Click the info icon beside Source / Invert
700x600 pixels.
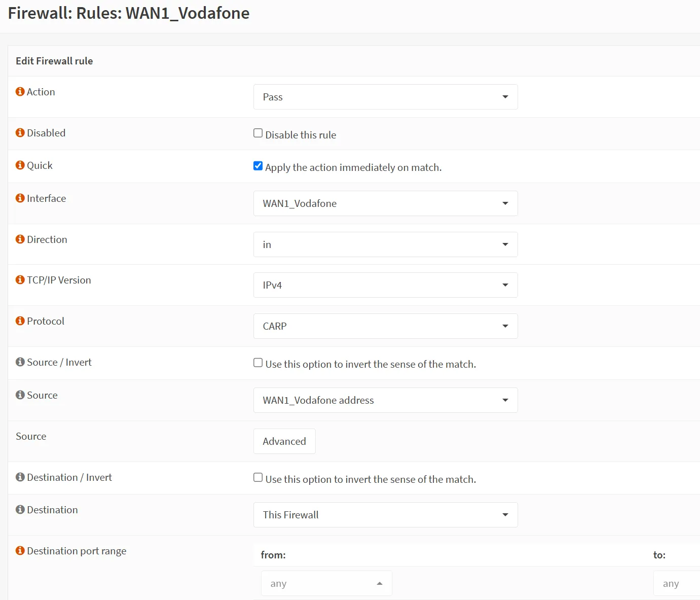[x=20, y=362]
